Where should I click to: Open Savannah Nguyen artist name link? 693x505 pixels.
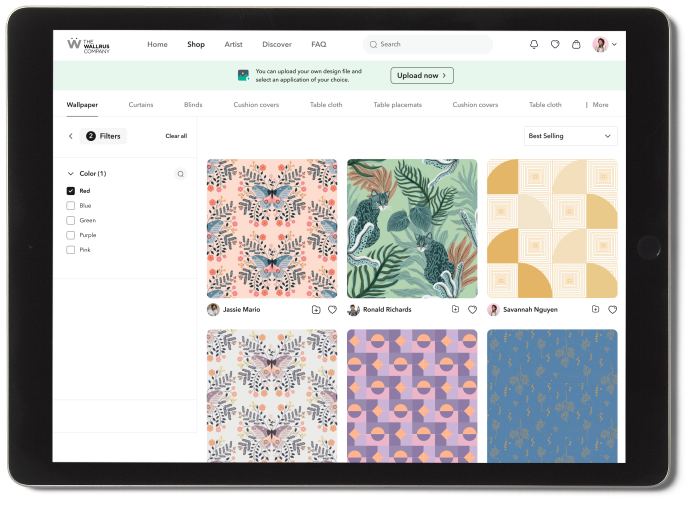(x=530, y=310)
